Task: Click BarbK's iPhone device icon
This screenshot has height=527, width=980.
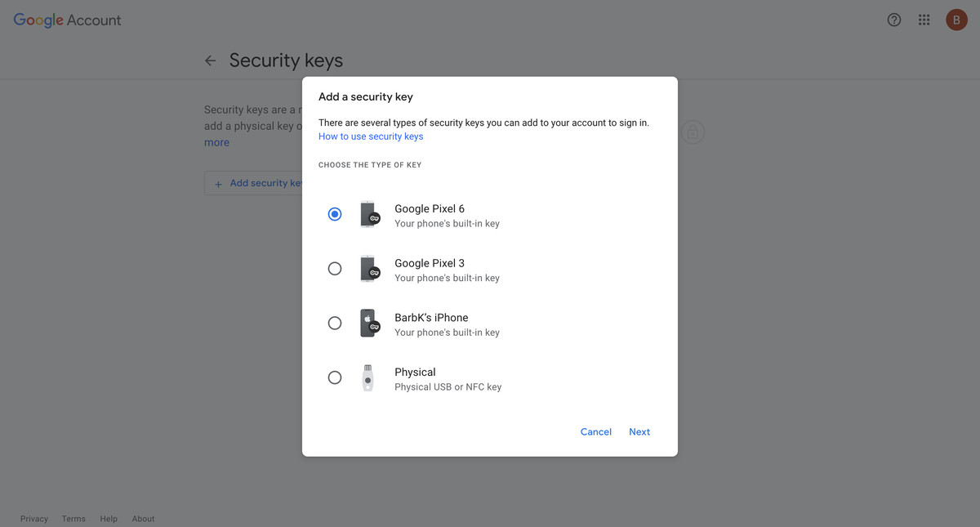Action: (x=369, y=323)
